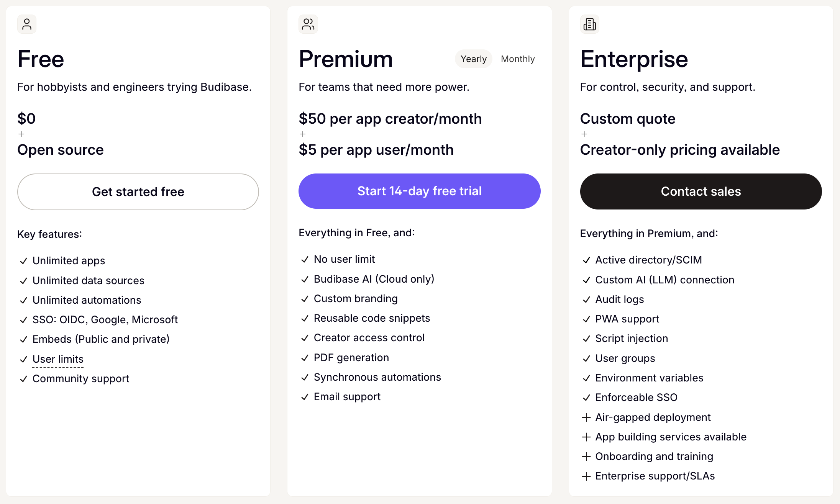The width and height of the screenshot is (840, 504).
Task: Click the Get started free button
Action: (138, 191)
